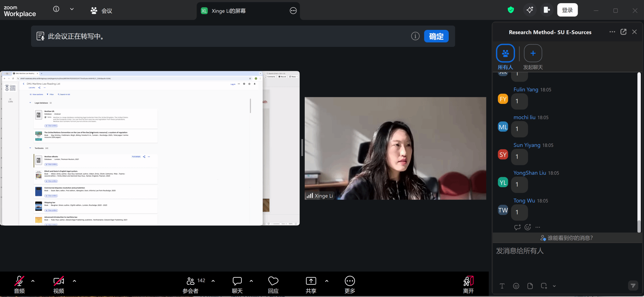Open the Reactions heart icon
The width and height of the screenshot is (644, 297).
click(x=273, y=284)
